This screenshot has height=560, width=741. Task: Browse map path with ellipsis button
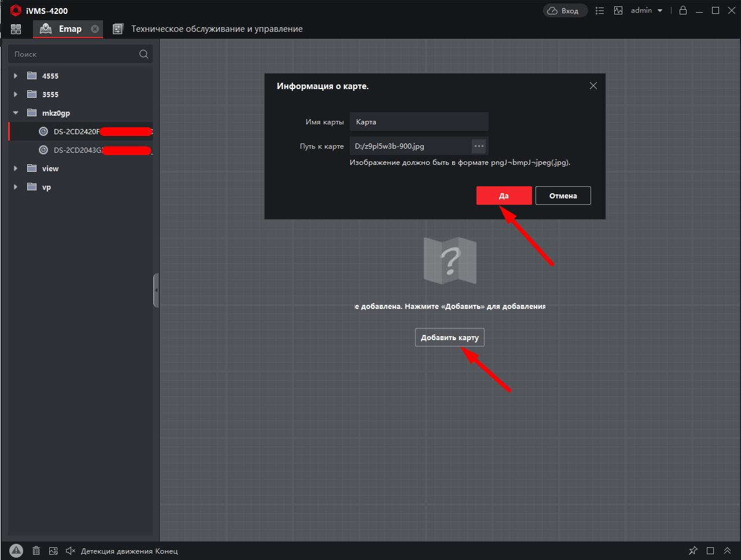[479, 146]
